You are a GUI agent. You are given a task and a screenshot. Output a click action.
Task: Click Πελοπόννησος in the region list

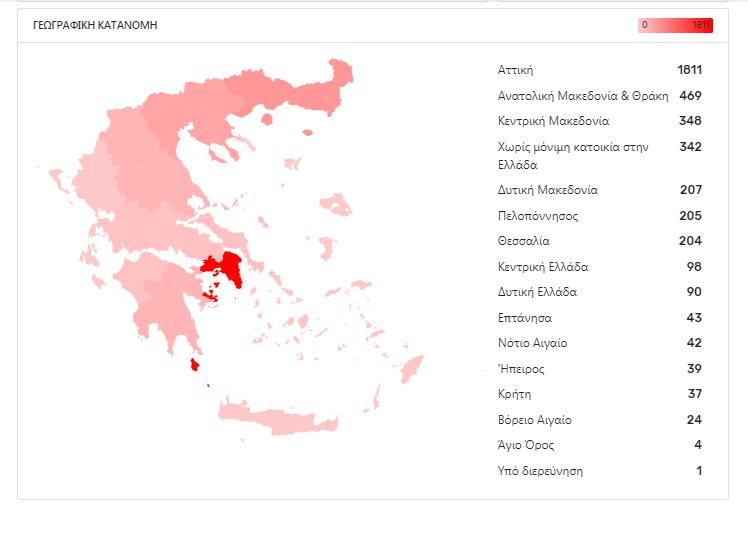point(538,216)
